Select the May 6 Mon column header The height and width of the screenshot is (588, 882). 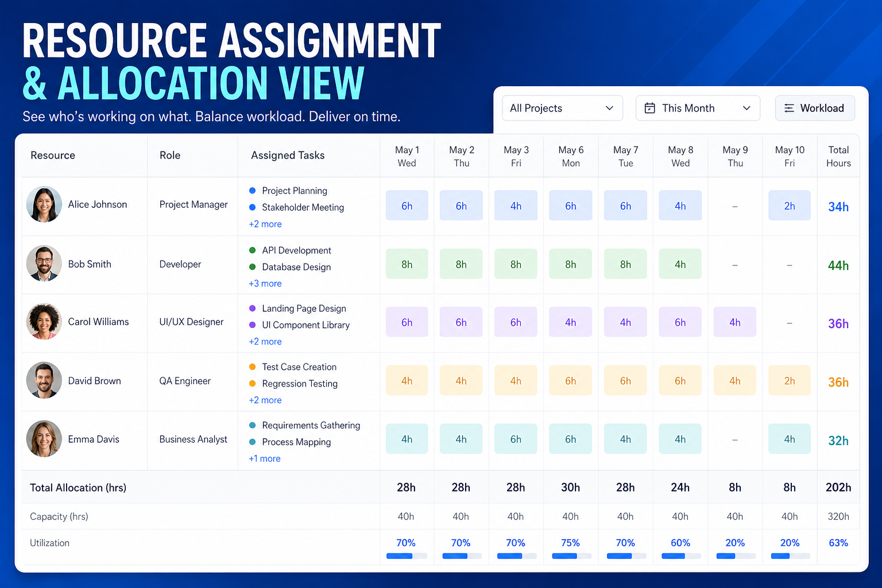pyautogui.click(x=571, y=156)
